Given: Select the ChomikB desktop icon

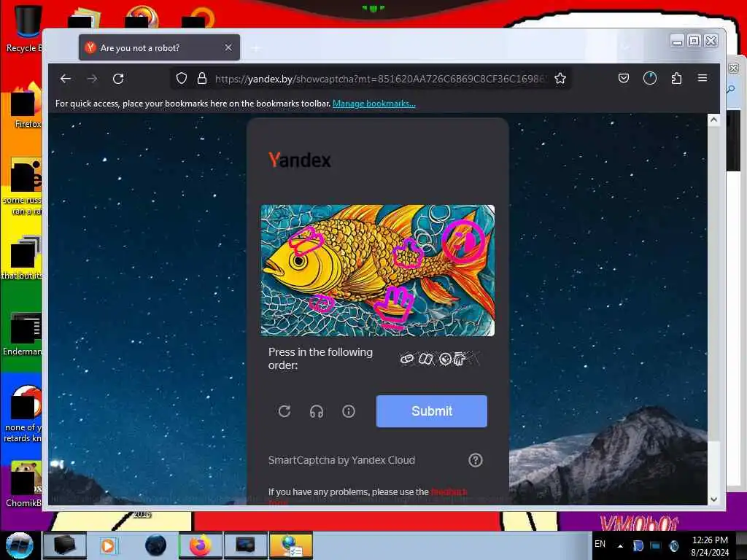Looking at the screenshot, I should tap(25, 484).
